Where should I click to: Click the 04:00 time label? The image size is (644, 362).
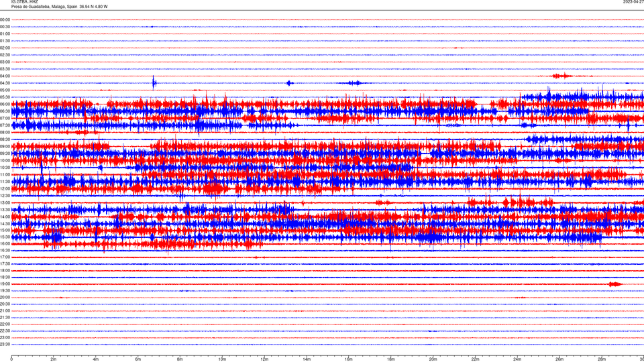(x=5, y=76)
